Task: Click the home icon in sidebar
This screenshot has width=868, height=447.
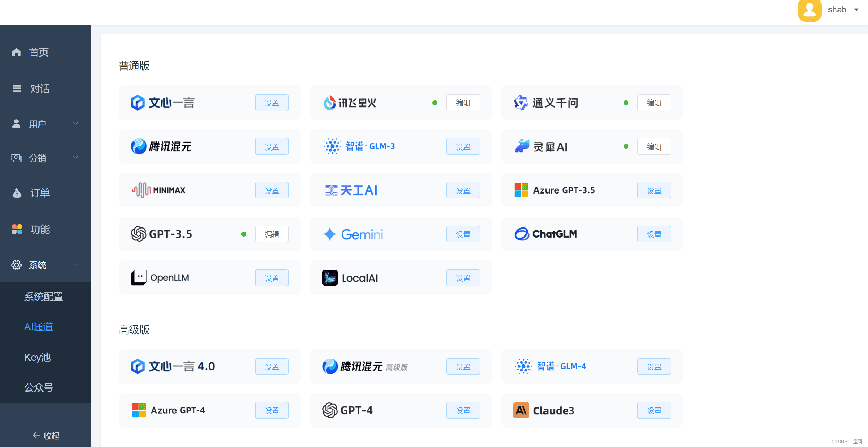Action: pyautogui.click(x=16, y=52)
